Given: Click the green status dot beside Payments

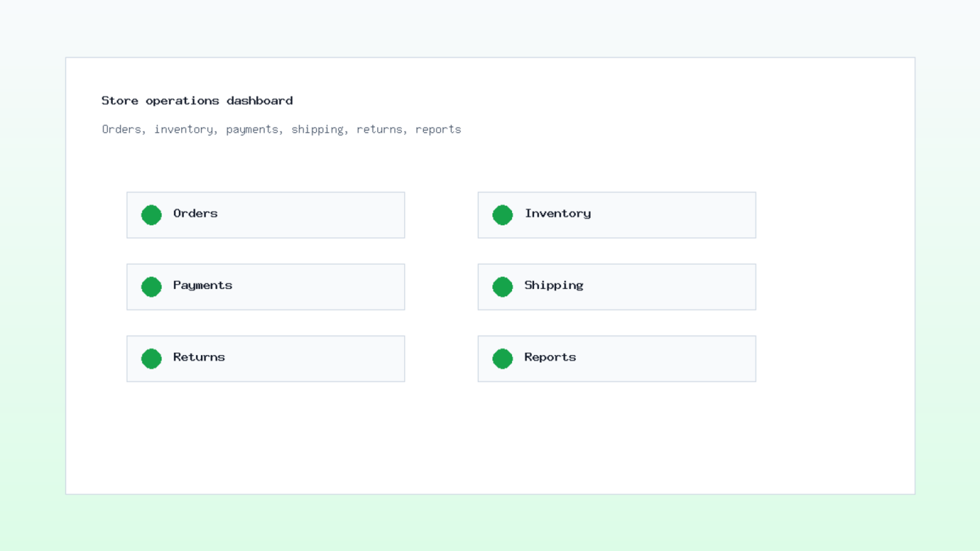Looking at the screenshot, I should pyautogui.click(x=151, y=287).
